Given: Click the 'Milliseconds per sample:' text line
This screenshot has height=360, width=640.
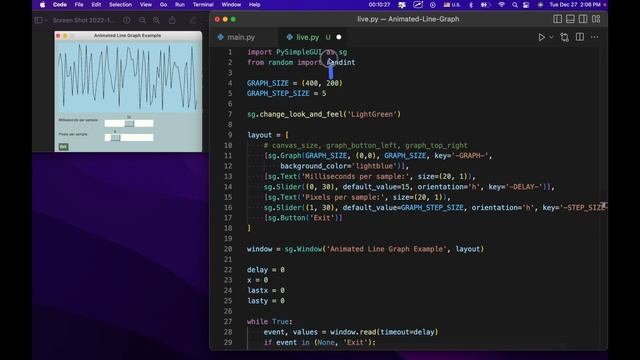Looking at the screenshot, I should (x=370, y=176).
